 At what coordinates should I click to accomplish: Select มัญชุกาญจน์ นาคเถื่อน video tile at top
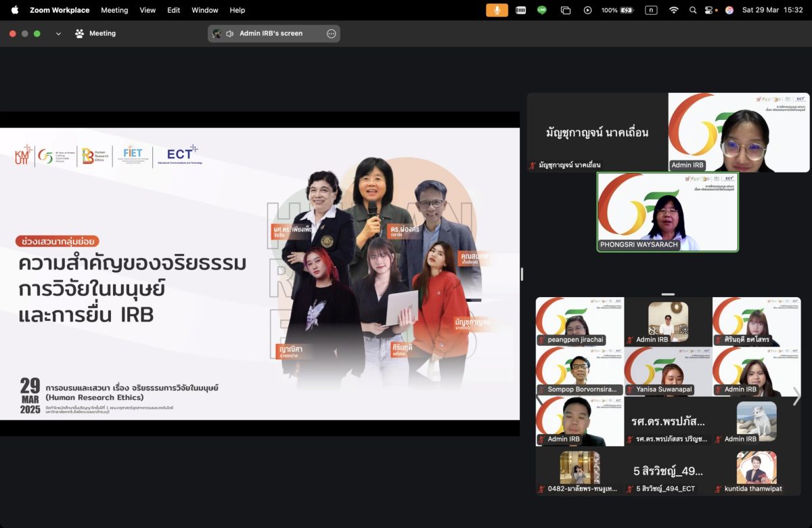coord(597,132)
